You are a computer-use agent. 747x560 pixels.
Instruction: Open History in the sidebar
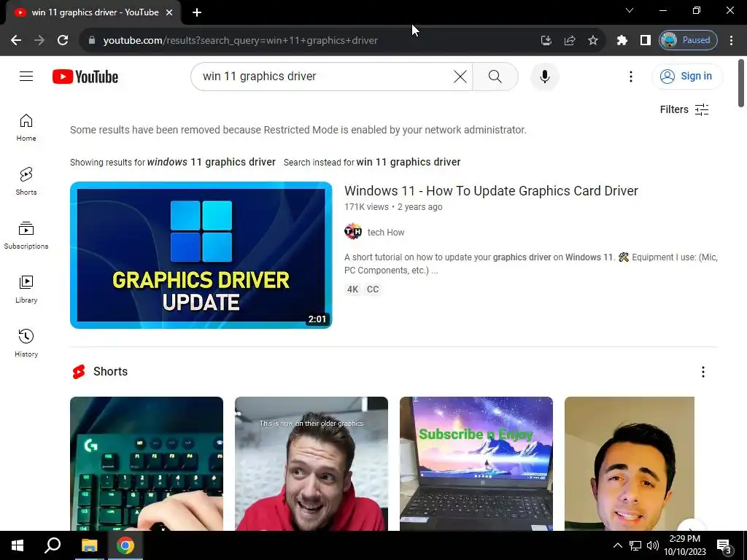tap(26, 343)
